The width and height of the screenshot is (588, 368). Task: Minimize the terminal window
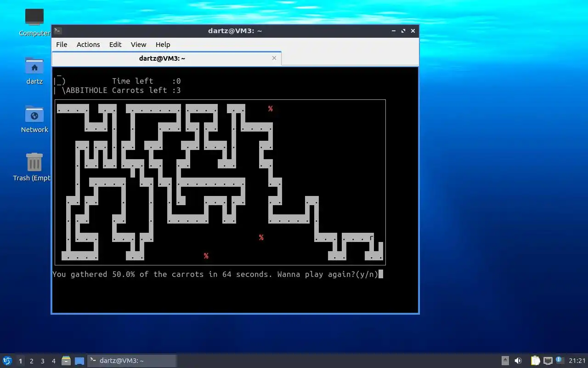pos(394,31)
